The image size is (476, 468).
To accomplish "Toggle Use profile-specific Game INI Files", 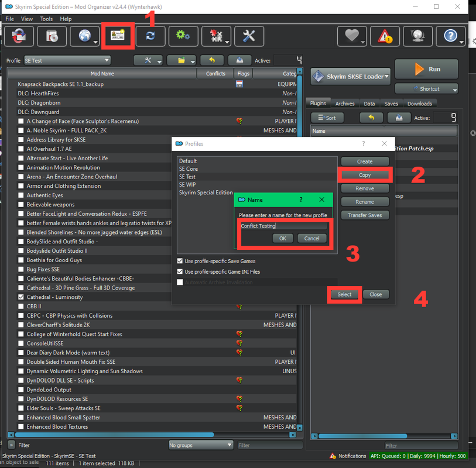I will tap(180, 271).
